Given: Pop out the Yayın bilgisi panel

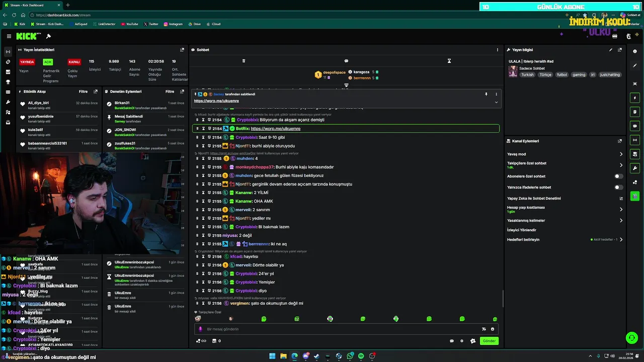Looking at the screenshot, I should click(x=620, y=50).
